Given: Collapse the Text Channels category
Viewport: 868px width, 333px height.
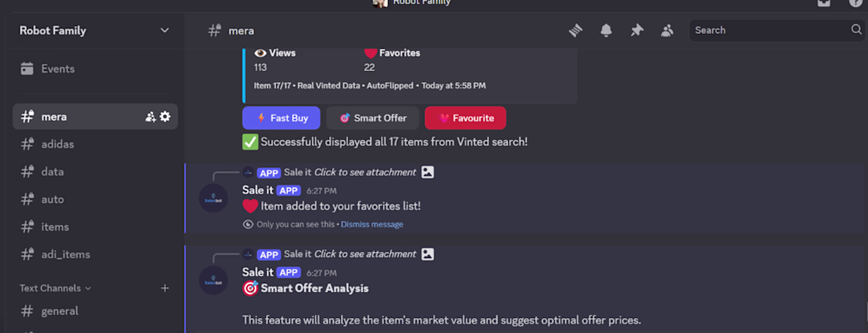Looking at the screenshot, I should (55, 289).
